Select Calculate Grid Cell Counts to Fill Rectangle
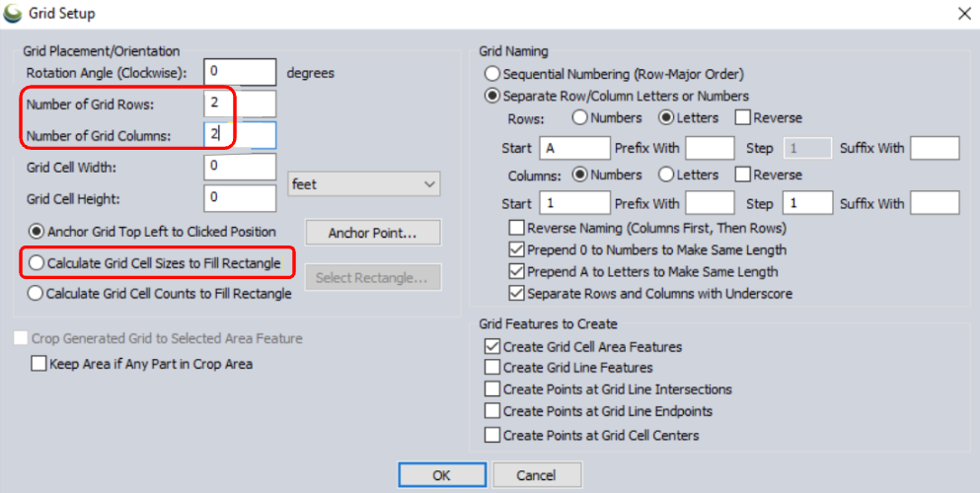Screen dimensions: 980x493 37,293
